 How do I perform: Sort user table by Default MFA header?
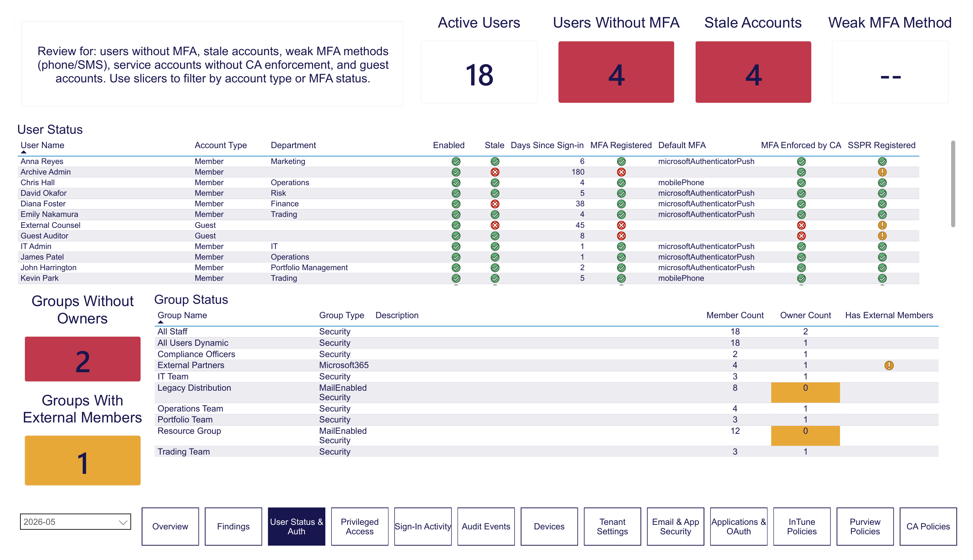coord(682,145)
